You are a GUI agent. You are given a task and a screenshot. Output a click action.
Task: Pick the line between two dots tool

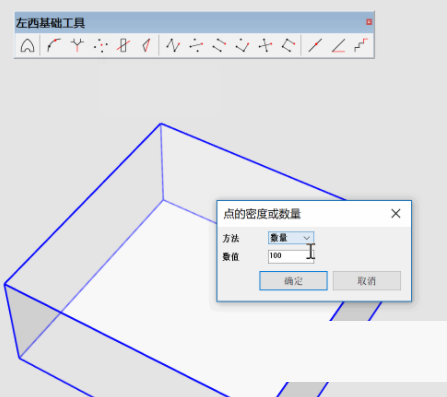196,45
